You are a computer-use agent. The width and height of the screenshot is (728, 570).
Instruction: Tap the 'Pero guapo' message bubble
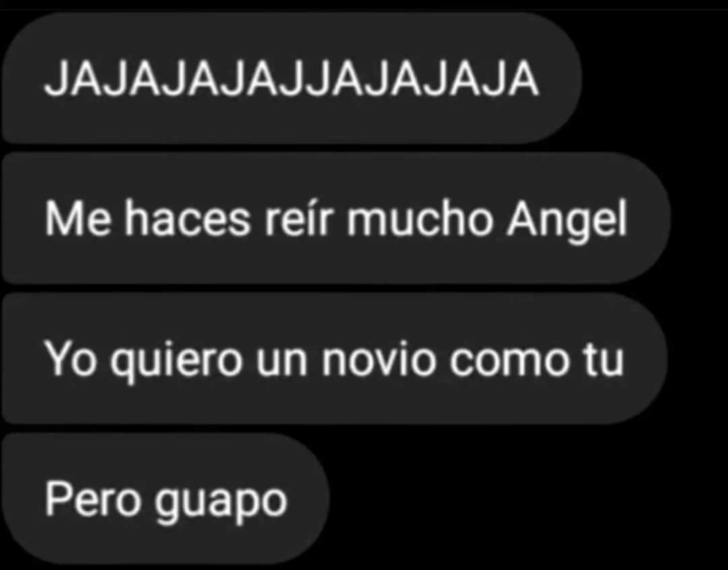(x=166, y=499)
